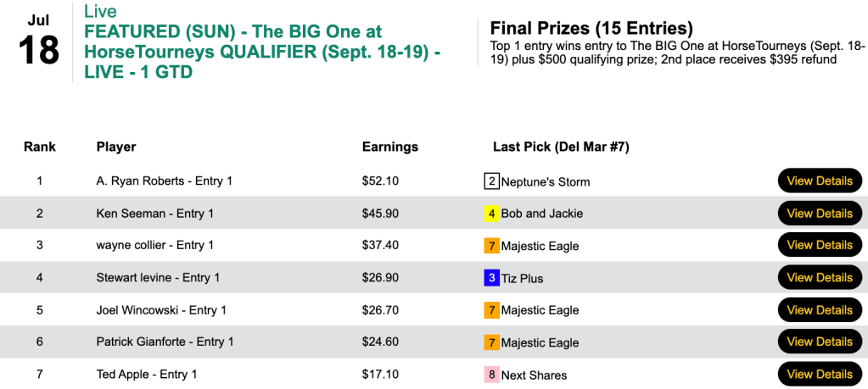Click pink number 8 Next Shares badge

[x=491, y=375]
